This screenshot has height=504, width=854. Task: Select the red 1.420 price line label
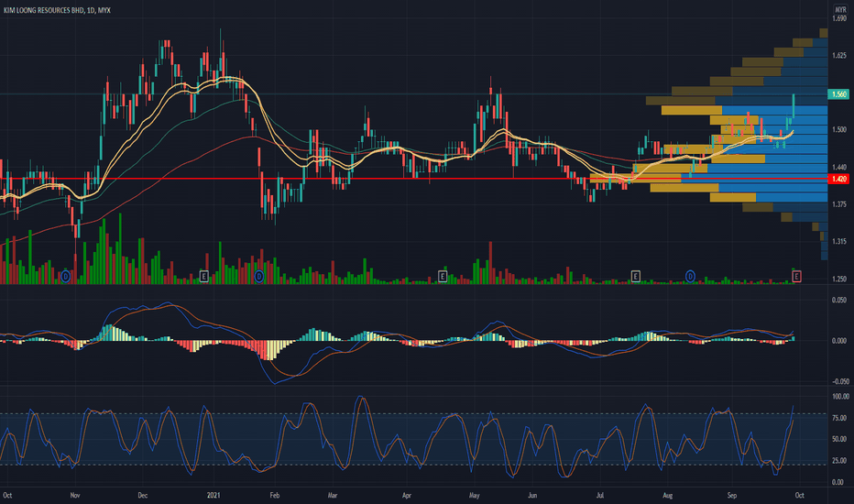[x=838, y=179]
